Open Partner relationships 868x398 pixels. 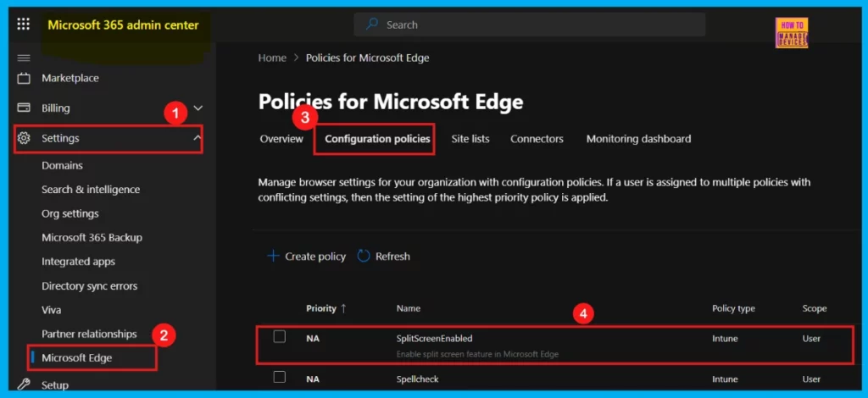coord(89,334)
